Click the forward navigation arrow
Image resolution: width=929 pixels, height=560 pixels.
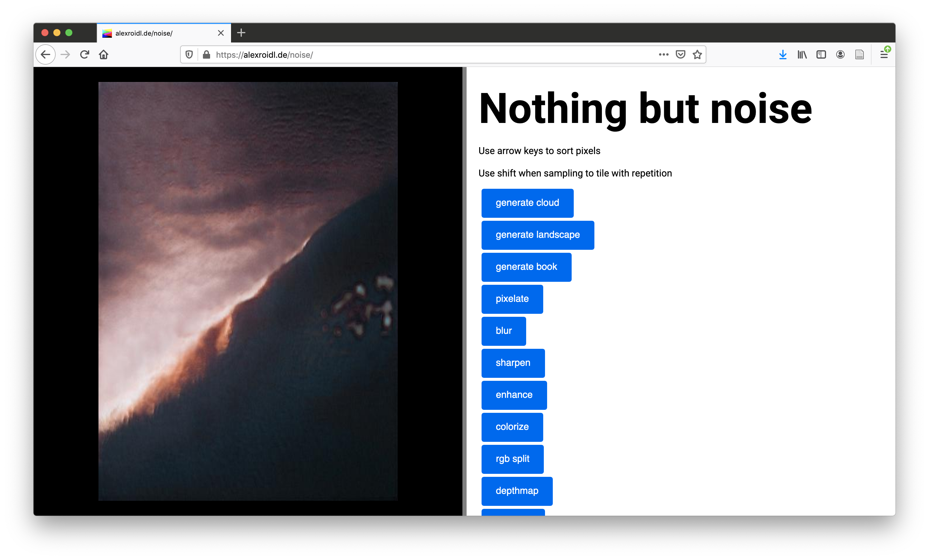pos(65,55)
